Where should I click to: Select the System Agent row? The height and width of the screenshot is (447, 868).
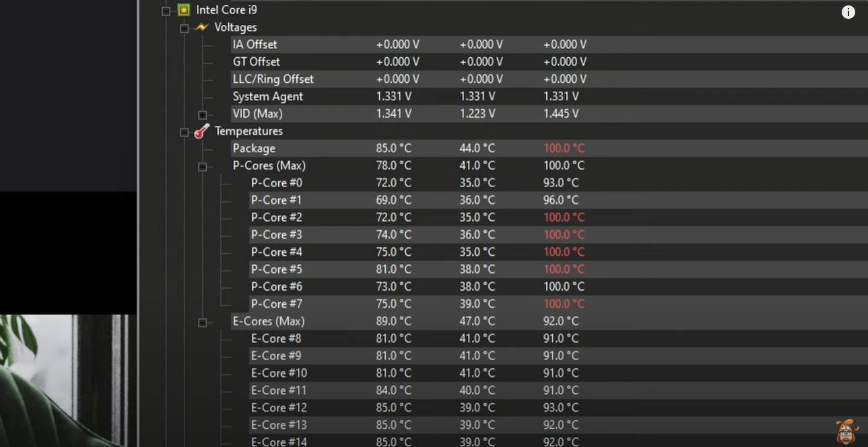pos(548,97)
